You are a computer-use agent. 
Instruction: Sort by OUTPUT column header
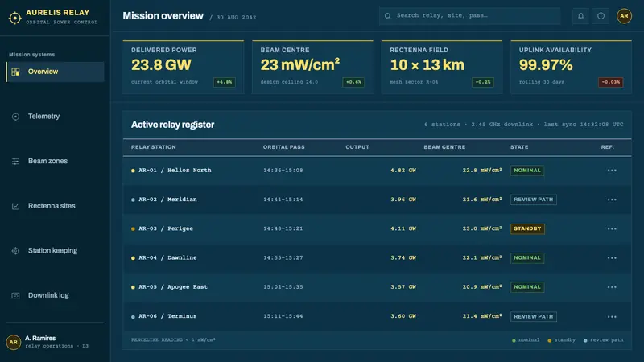tap(357, 147)
